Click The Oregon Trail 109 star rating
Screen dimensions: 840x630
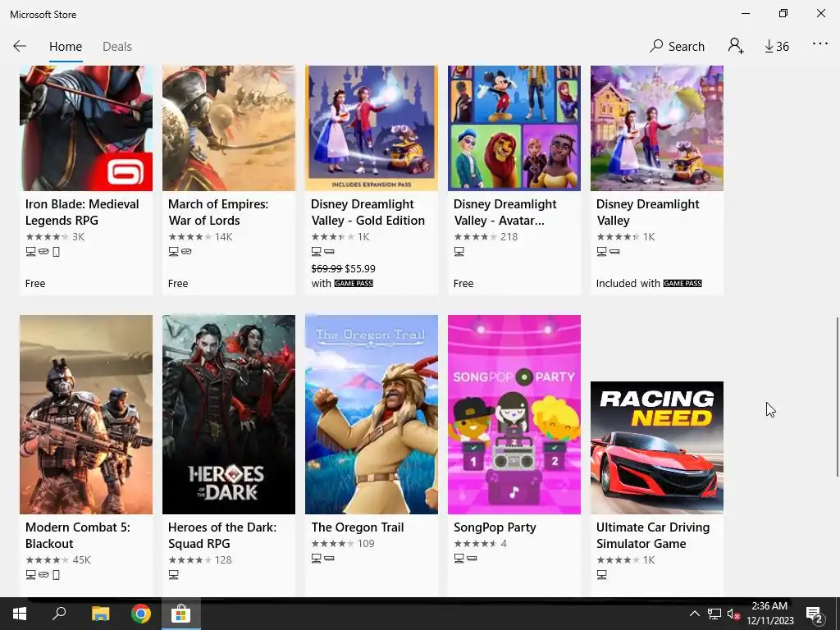[x=343, y=544]
